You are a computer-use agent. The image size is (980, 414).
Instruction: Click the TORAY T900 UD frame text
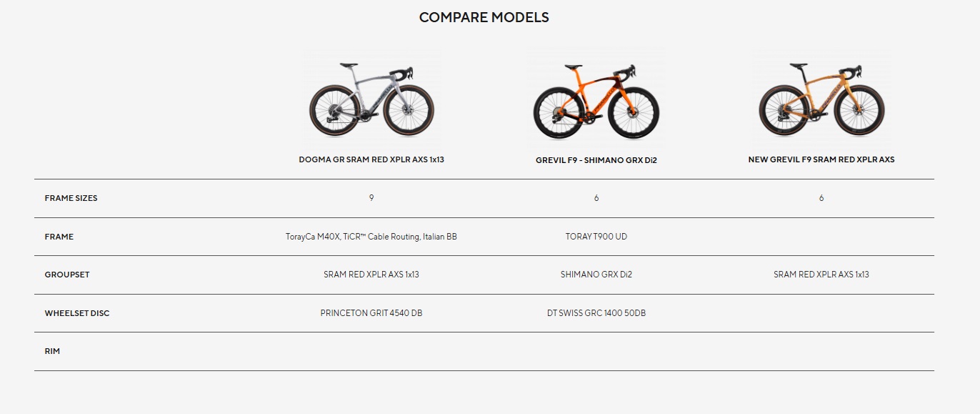click(x=596, y=237)
